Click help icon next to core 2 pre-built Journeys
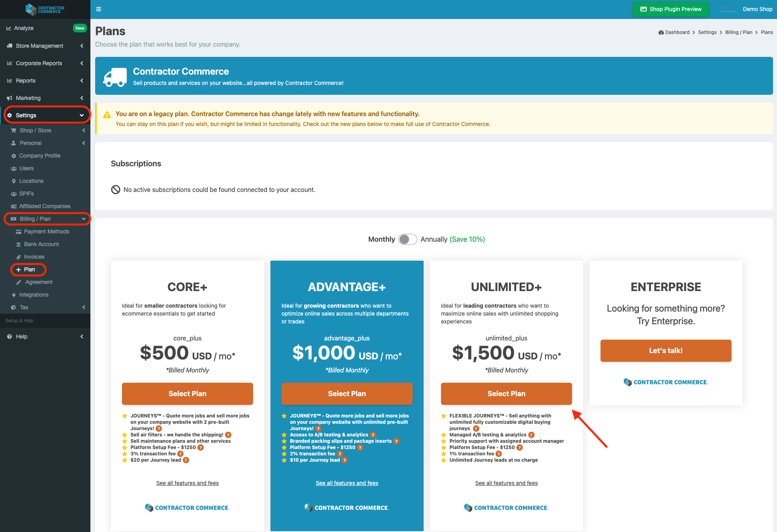The image size is (777, 532). click(159, 429)
